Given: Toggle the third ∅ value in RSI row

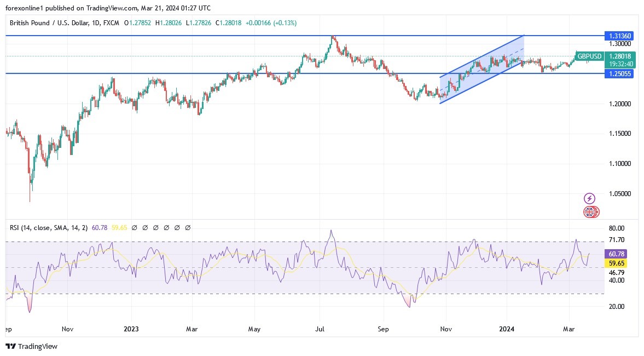Looking at the screenshot, I should coord(155,227).
